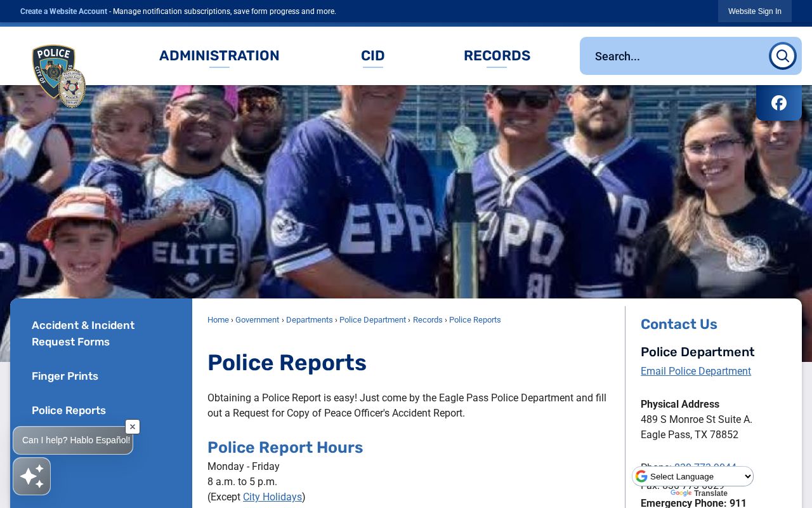Open the Records breadcrumb link

[428, 320]
